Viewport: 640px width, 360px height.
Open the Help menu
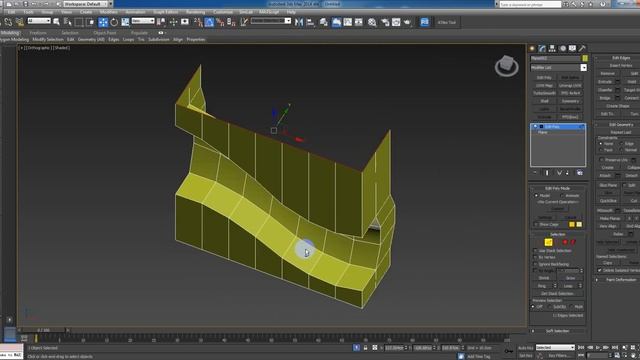291,12
